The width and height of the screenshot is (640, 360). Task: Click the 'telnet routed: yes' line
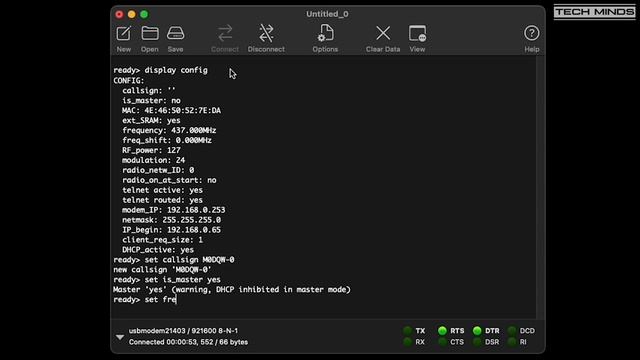point(162,200)
